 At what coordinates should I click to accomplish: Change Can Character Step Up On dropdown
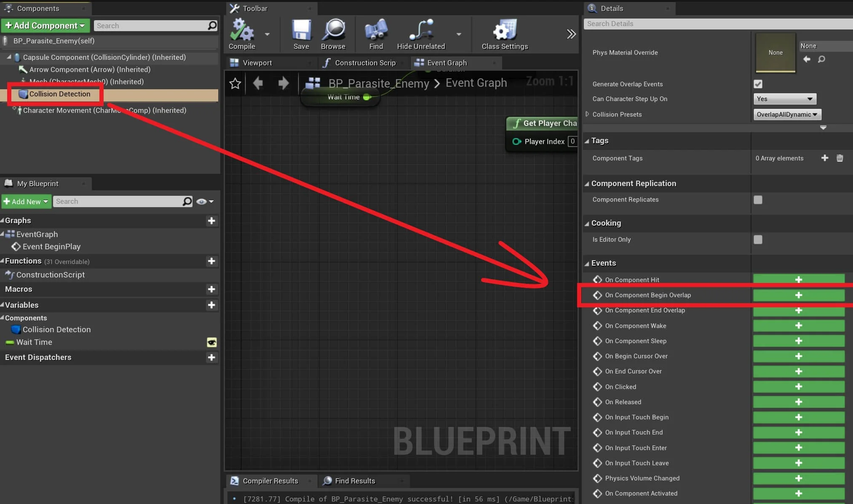pyautogui.click(x=785, y=99)
